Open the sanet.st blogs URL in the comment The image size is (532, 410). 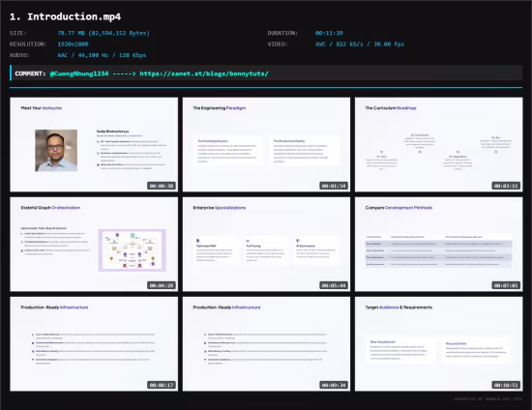[x=204, y=73]
